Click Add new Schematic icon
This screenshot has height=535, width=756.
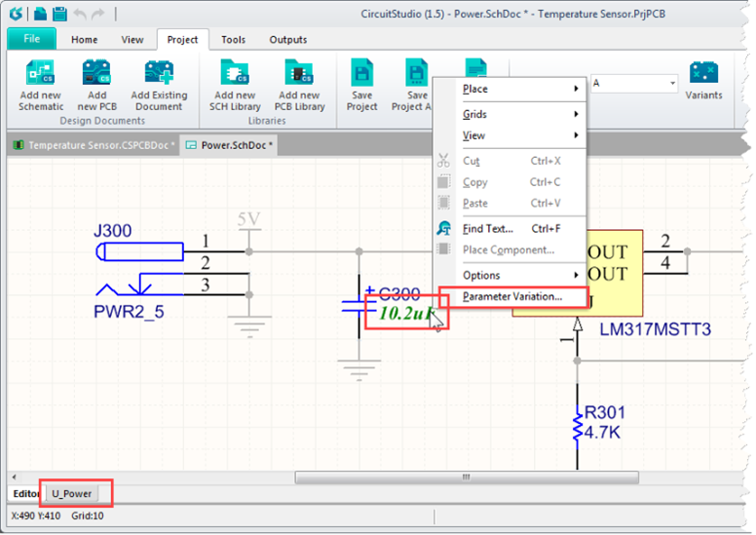(41, 73)
